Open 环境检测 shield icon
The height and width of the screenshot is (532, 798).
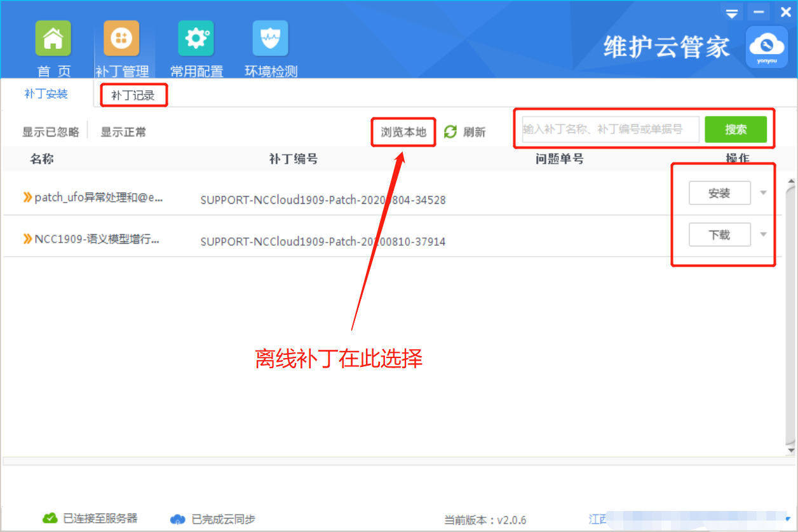point(270,39)
